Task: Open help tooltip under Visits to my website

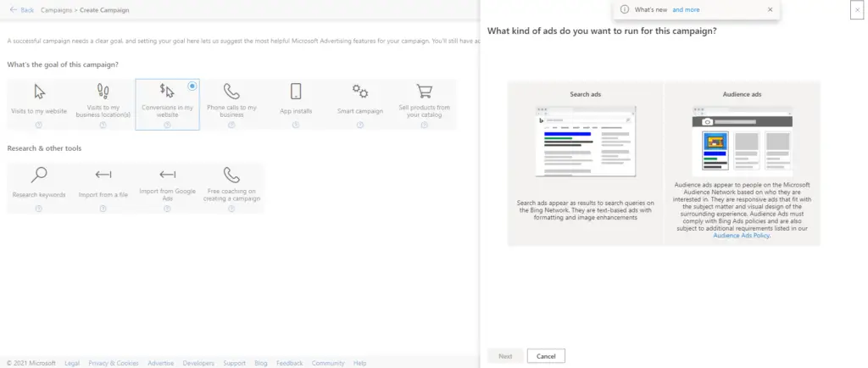Action: point(39,125)
